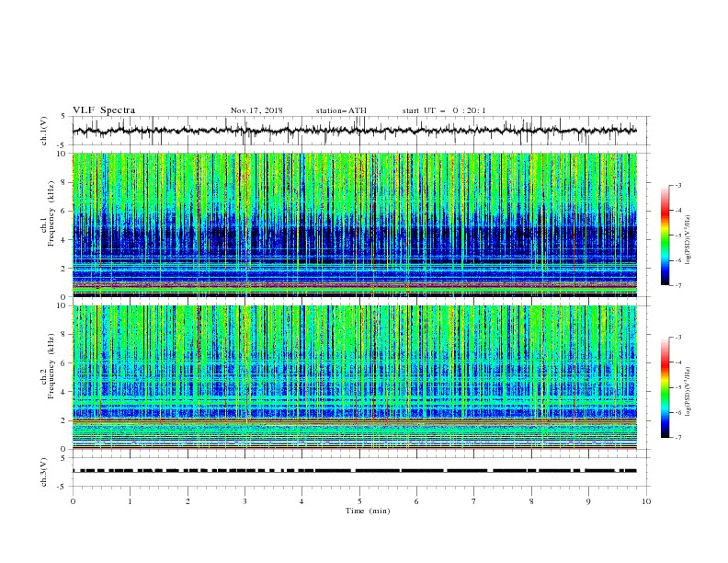
Task: Click the "-3" tick on lower colorbar
Action: [x=678, y=338]
